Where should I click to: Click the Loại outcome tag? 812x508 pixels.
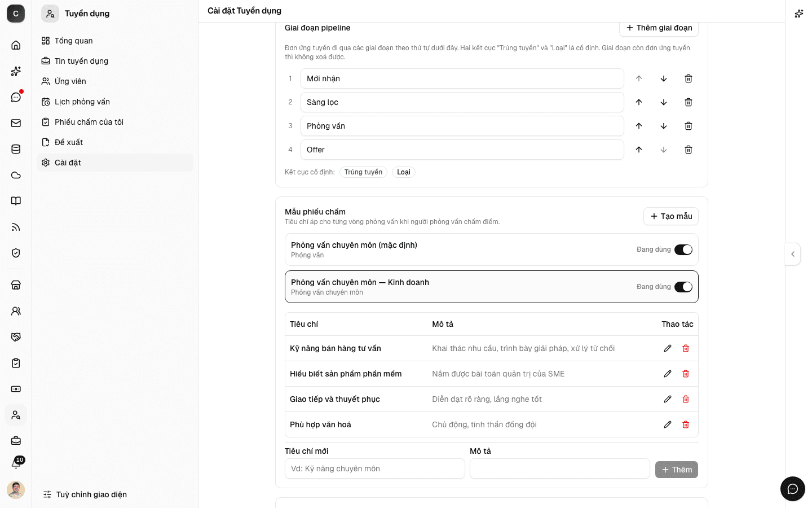[404, 172]
